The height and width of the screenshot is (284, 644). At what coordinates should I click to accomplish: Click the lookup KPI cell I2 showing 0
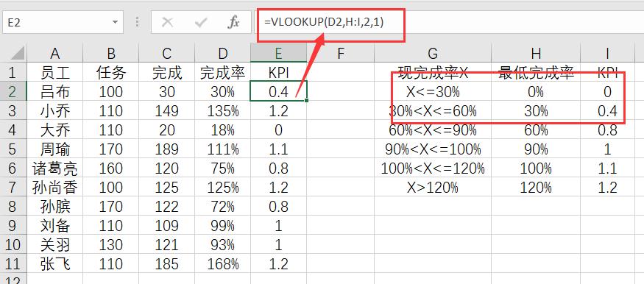(607, 91)
